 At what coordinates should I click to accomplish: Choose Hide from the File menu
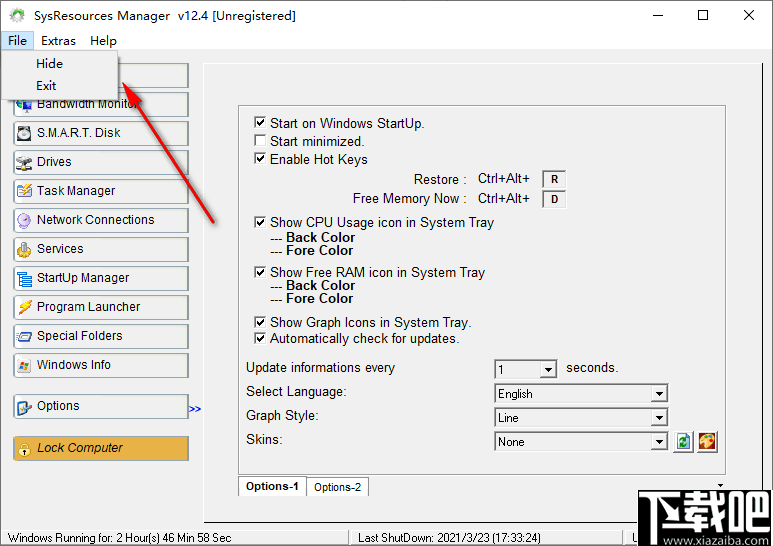(60, 64)
